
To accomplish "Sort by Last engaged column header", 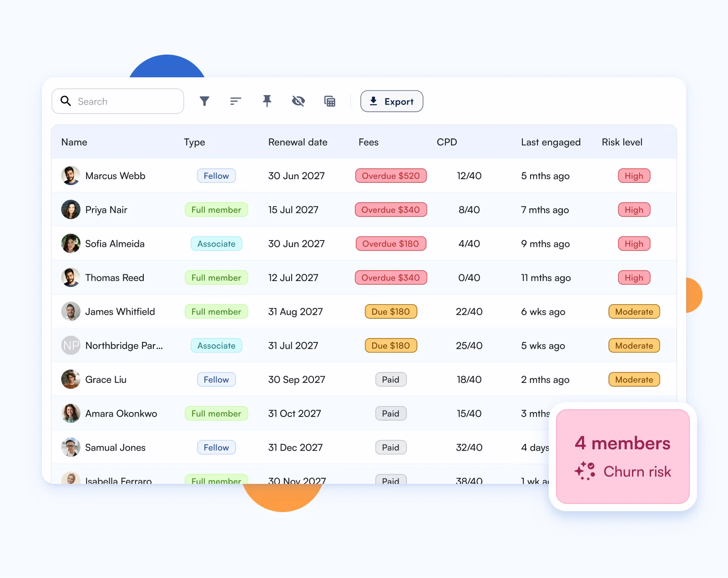I will pyautogui.click(x=551, y=142).
